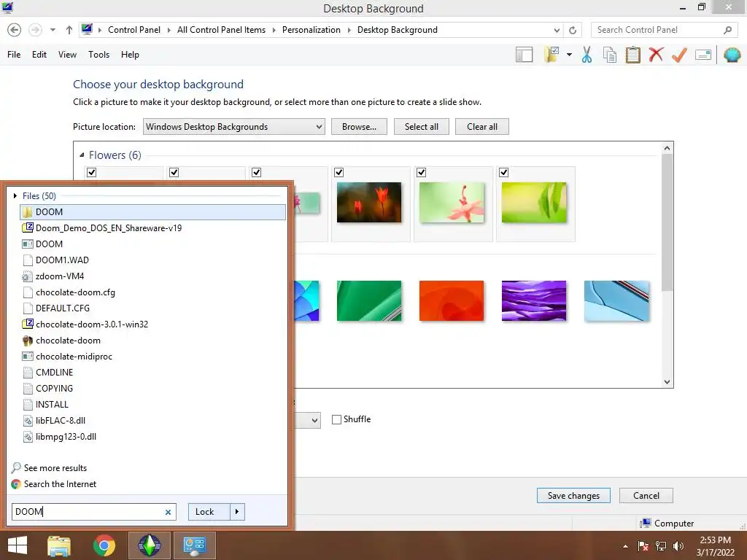Switch to the Control Panel taskbar button
Image resolution: width=747 pixels, height=560 pixels.
pyautogui.click(x=194, y=545)
